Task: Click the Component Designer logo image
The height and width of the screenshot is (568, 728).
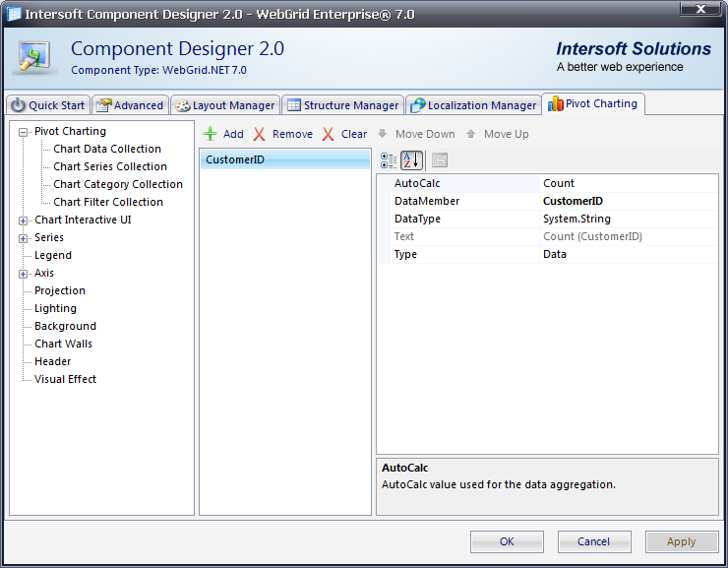Action: (34, 57)
